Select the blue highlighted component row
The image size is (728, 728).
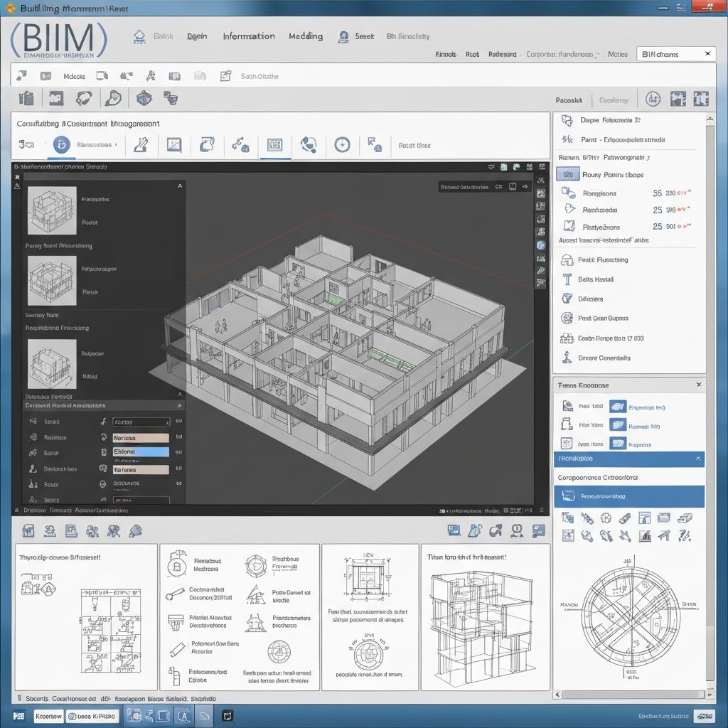click(x=629, y=496)
